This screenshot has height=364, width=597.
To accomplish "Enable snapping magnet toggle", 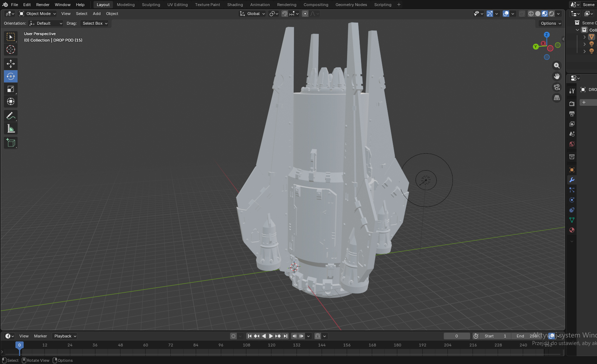I will point(284,14).
